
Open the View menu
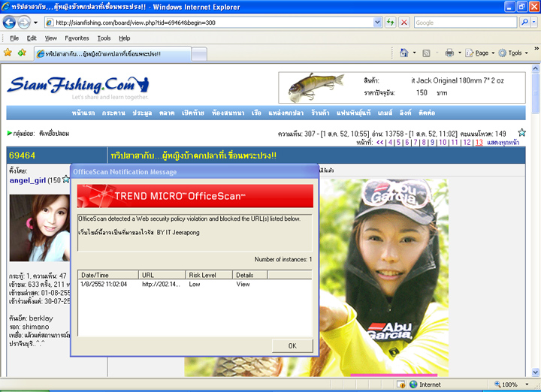pyautogui.click(x=51, y=38)
